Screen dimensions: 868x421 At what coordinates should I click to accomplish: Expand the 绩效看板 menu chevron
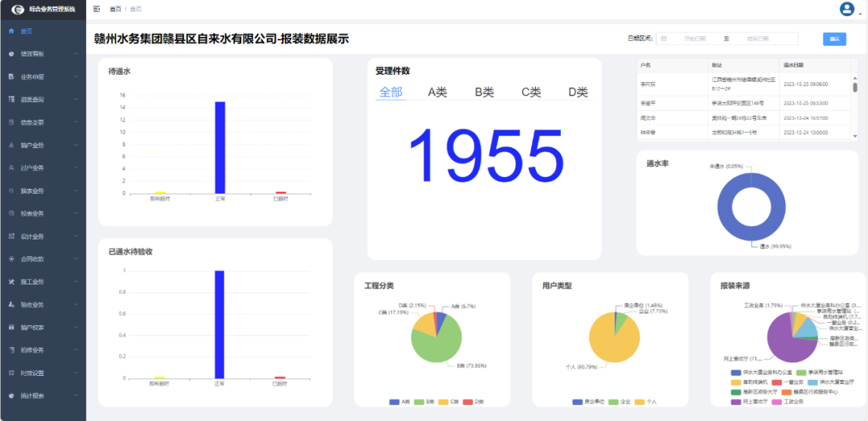click(76, 54)
